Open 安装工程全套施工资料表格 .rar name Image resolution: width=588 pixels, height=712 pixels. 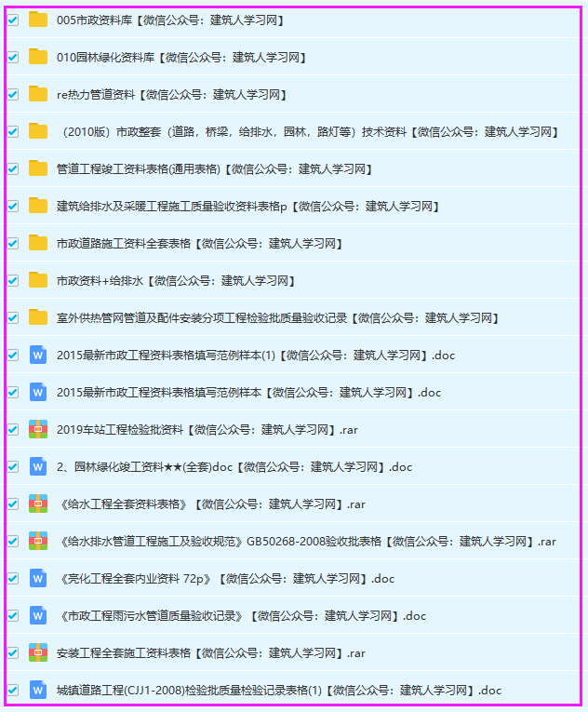click(211, 653)
